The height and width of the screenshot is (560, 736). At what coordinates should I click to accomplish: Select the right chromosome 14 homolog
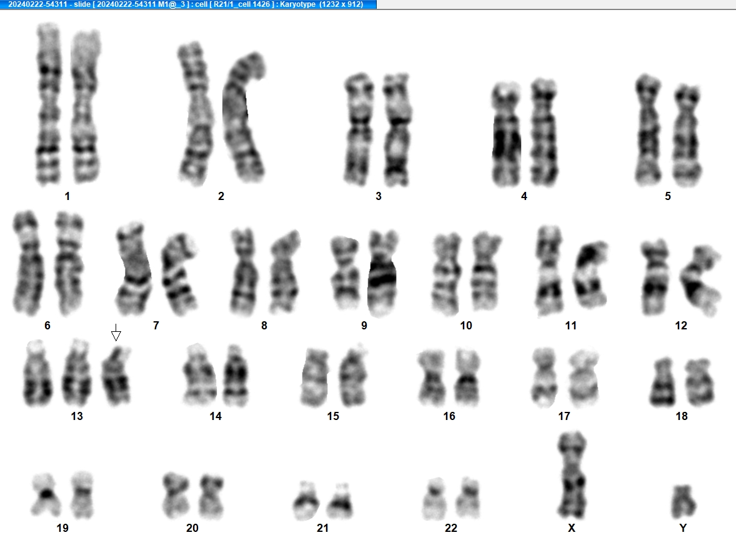click(x=236, y=376)
